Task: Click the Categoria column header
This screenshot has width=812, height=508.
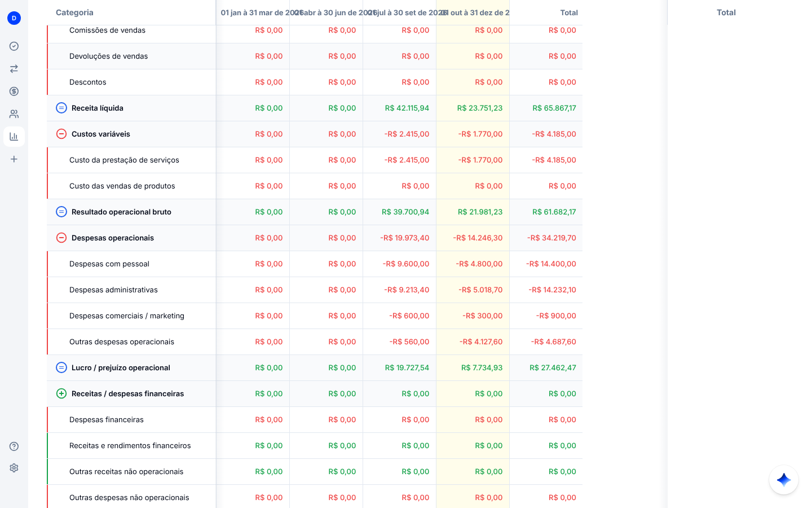Action: pos(74,12)
